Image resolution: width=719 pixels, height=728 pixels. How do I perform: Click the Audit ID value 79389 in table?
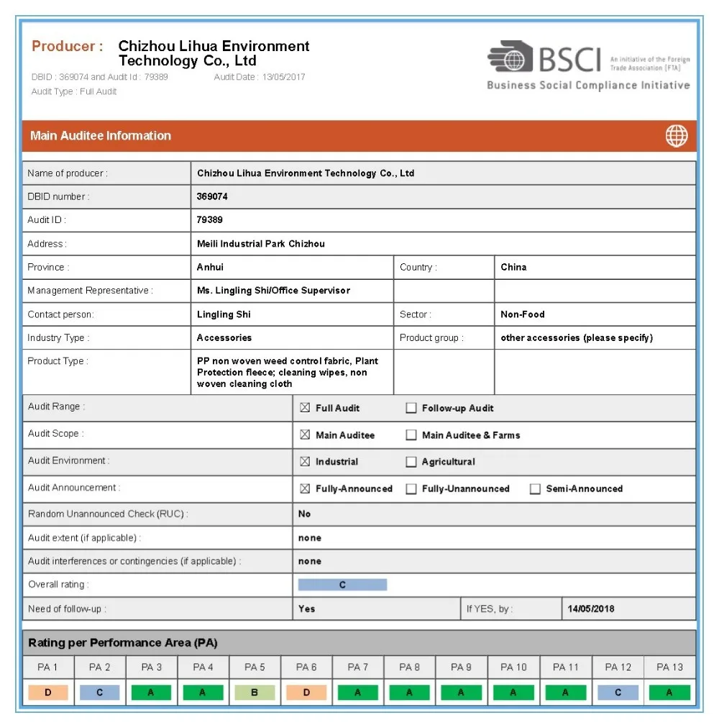coord(209,219)
